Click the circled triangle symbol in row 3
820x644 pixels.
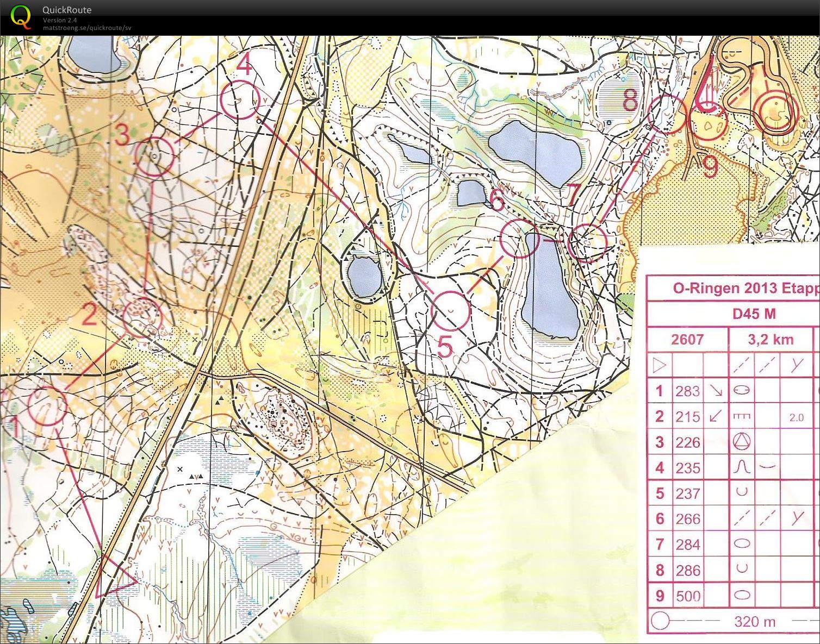pos(742,442)
